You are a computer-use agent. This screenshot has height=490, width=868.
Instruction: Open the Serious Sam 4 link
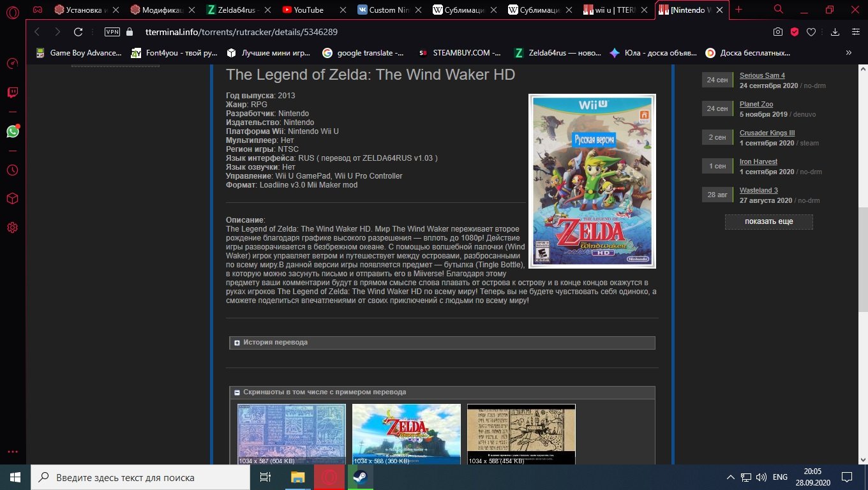[x=762, y=75]
